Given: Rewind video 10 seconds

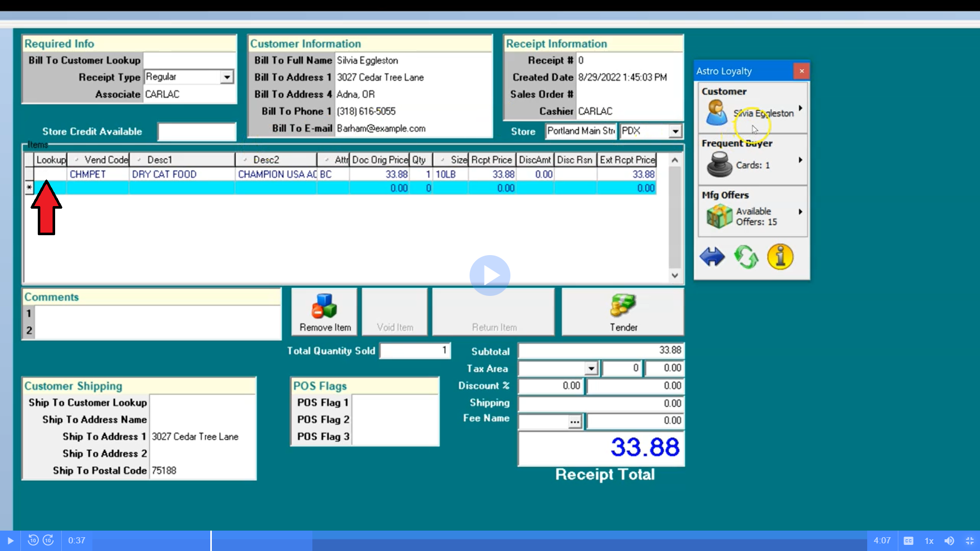Looking at the screenshot, I should [33, 540].
